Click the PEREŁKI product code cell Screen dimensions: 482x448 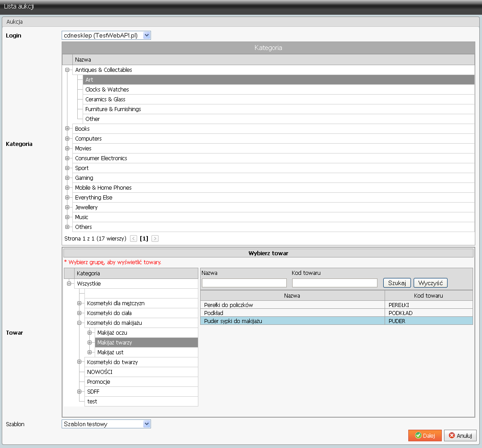point(428,305)
